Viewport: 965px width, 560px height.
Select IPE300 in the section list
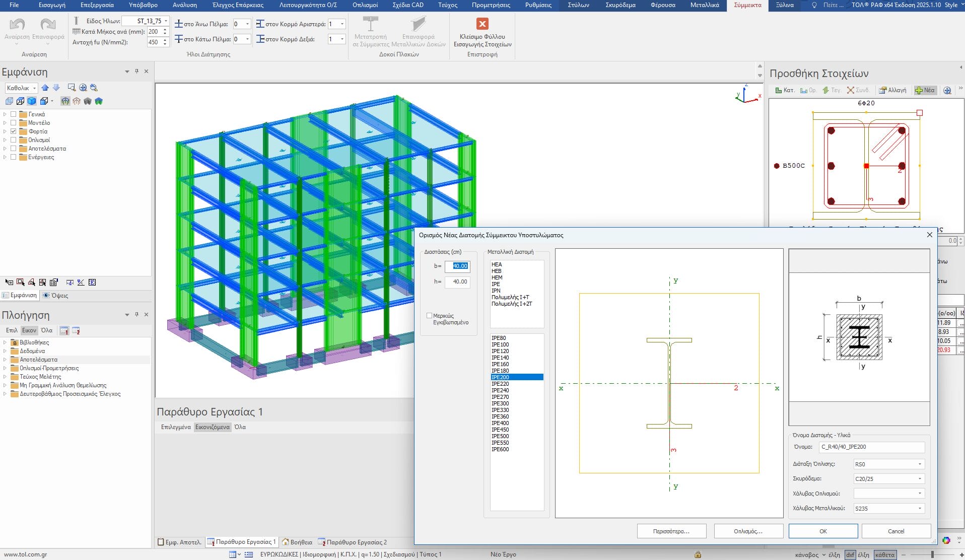(x=500, y=403)
